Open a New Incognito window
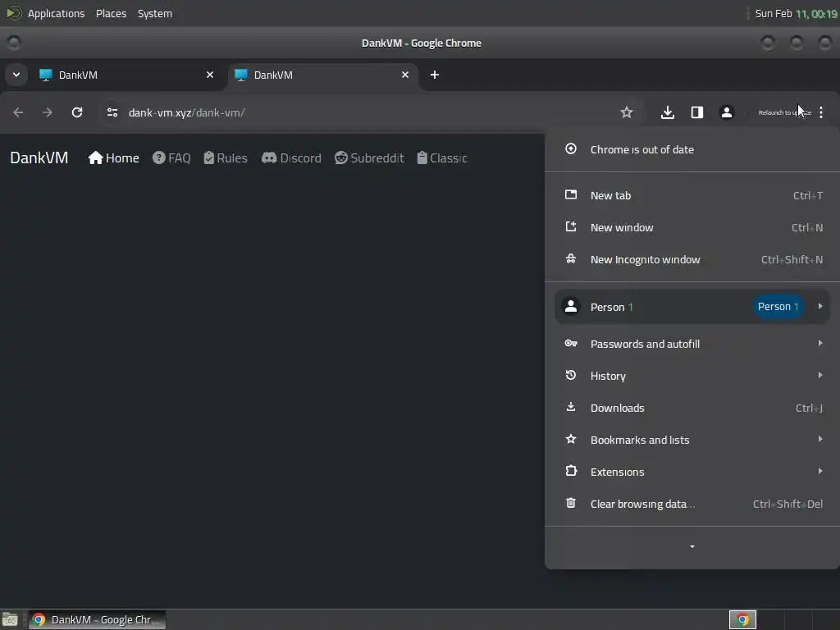This screenshot has height=630, width=840. point(692,260)
